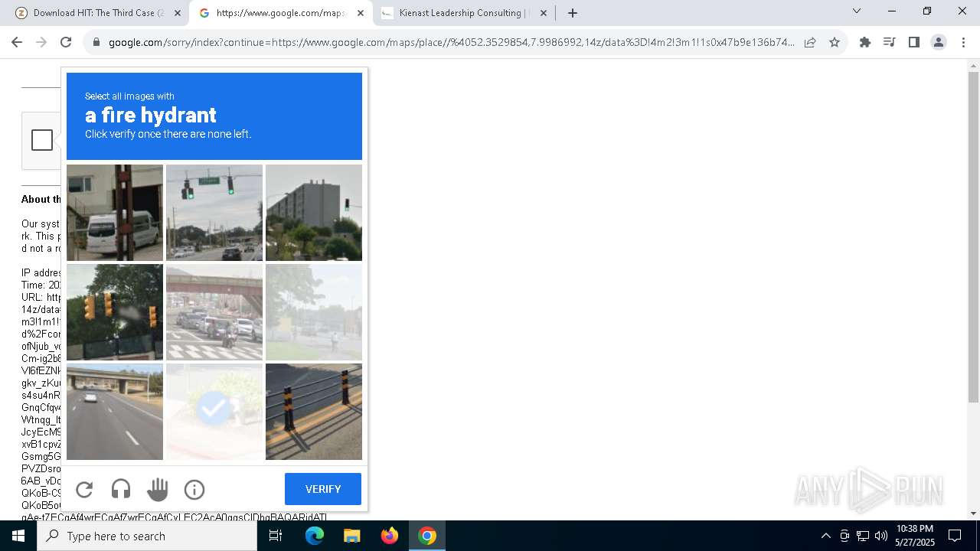Open File Explorer from taskbar
The image size is (980, 551).
[x=351, y=536]
